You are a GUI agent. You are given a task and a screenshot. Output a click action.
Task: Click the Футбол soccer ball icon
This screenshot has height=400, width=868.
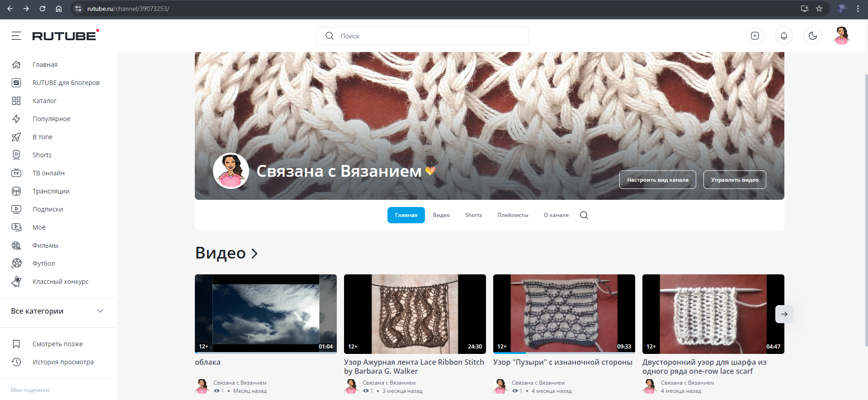[x=16, y=264]
